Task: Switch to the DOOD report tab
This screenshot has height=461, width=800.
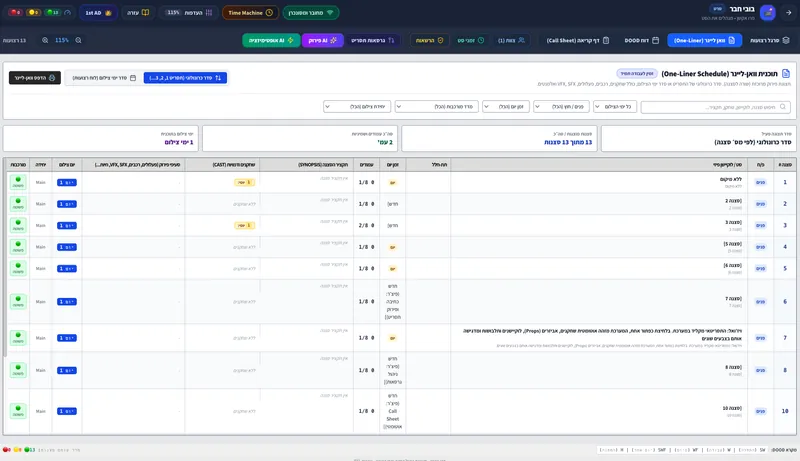Action: tap(641, 40)
